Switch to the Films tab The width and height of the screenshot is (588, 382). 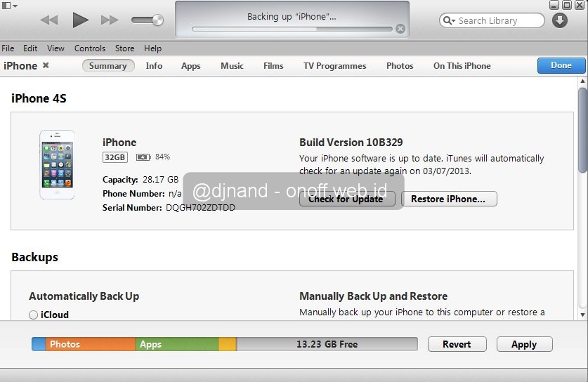[x=273, y=65]
